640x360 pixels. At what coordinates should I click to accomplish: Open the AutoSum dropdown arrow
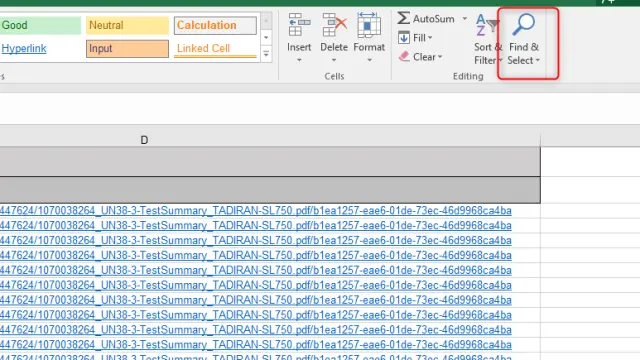point(464,18)
